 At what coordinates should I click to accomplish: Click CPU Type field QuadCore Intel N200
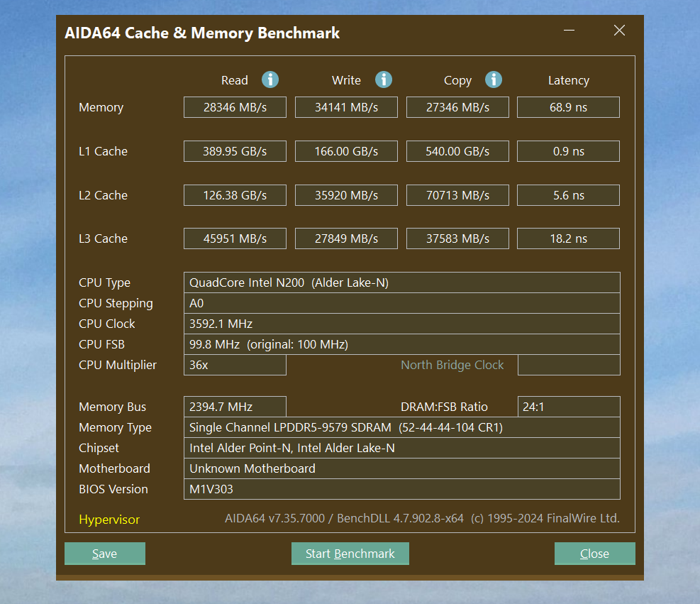pyautogui.click(x=402, y=282)
